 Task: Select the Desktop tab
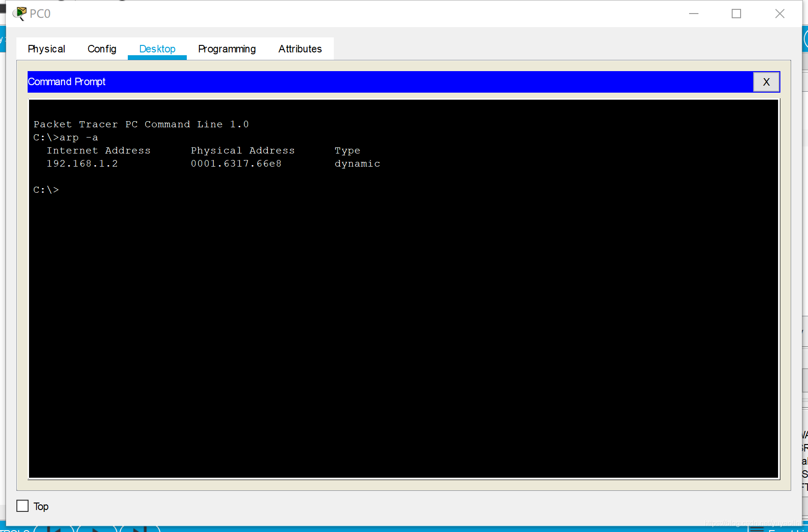157,49
